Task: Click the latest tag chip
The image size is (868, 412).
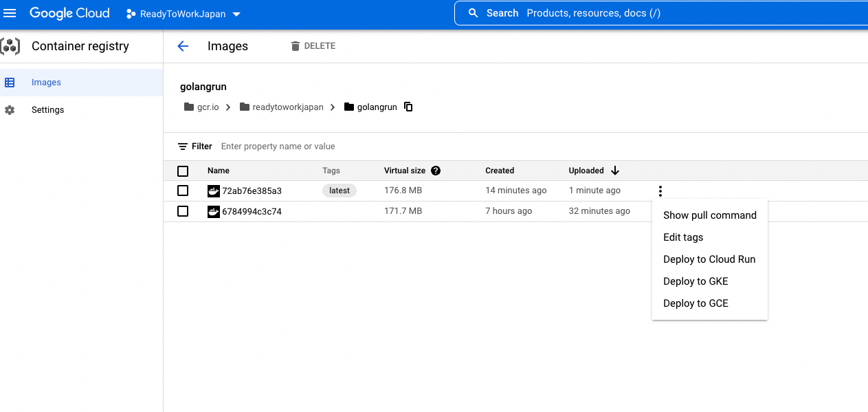Action: [x=340, y=191]
